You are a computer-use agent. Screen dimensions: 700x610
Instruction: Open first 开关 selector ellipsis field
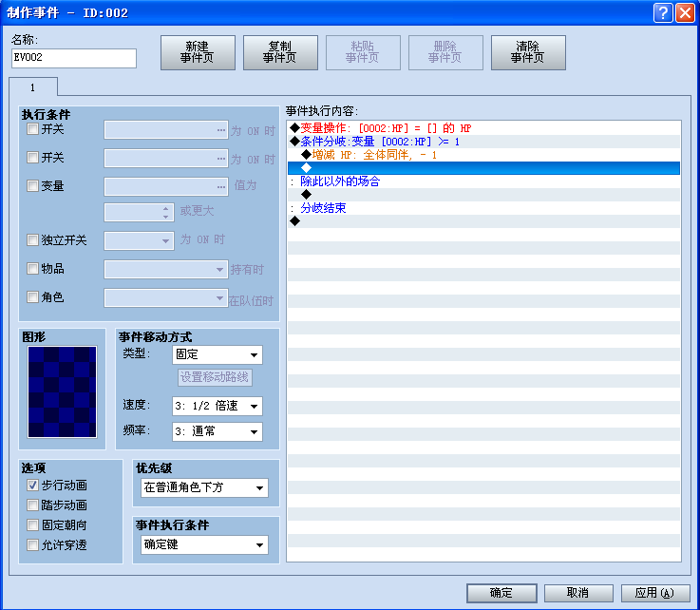point(166,130)
